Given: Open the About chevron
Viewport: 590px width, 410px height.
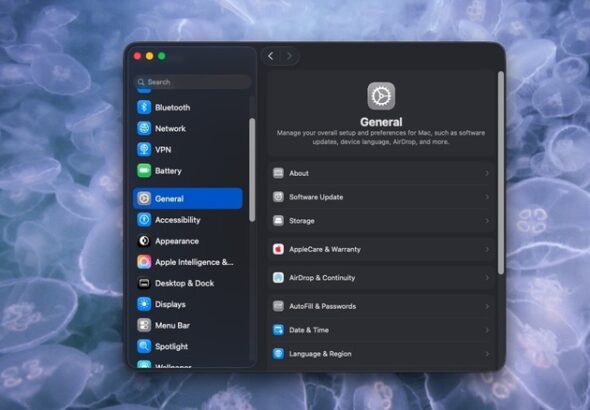Looking at the screenshot, I should click(x=487, y=173).
